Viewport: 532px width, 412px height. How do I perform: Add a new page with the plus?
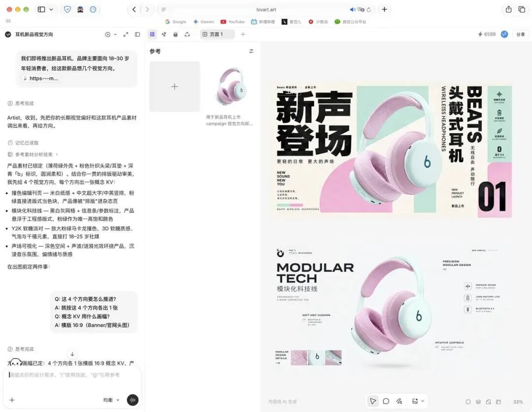[x=243, y=34]
